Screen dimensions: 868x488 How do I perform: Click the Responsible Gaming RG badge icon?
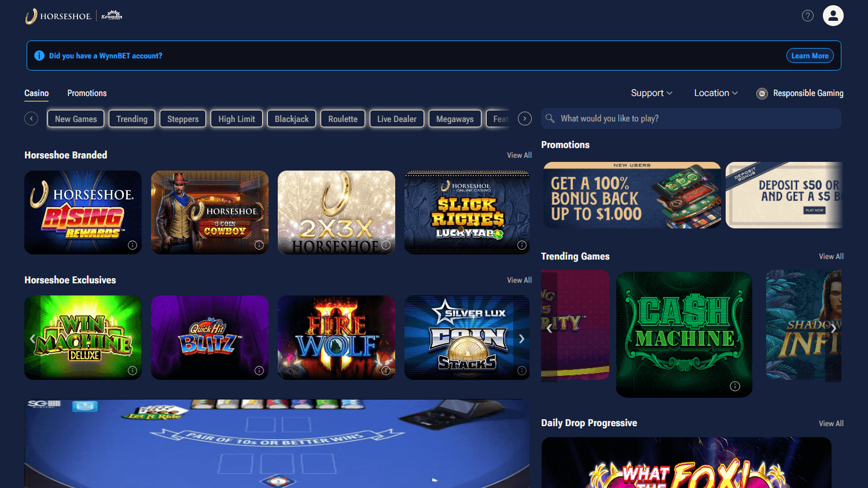click(762, 93)
